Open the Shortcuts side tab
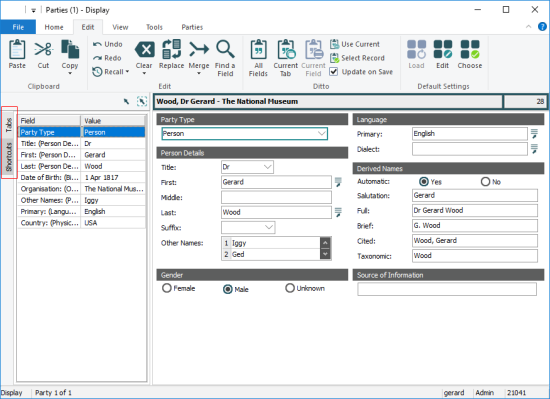Viewport: 550px width, 399px height. 9,157
